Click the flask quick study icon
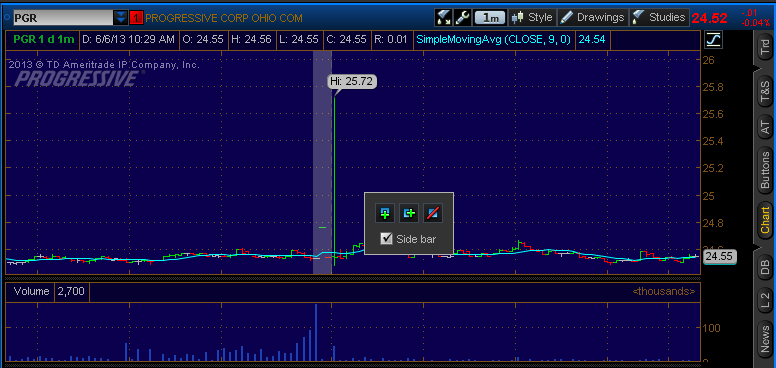776x368 pixels. coord(443,18)
